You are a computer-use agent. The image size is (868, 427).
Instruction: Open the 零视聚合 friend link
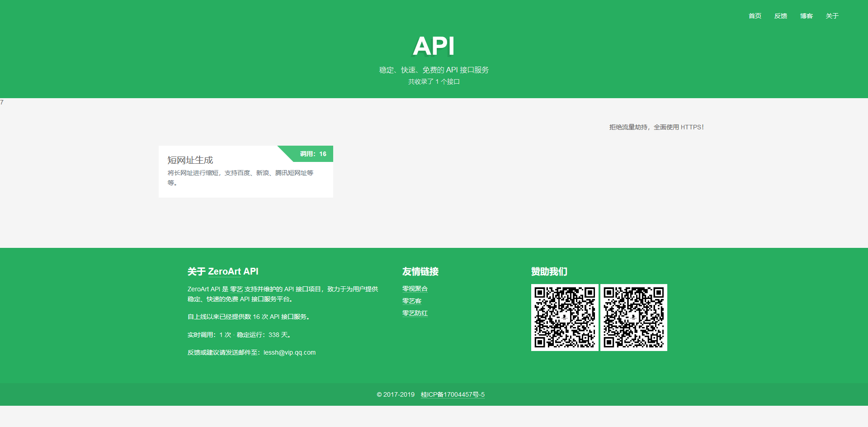[x=415, y=289]
